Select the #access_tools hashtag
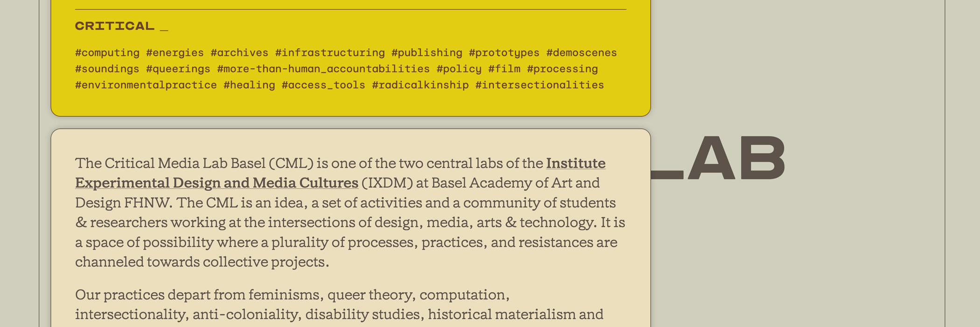This screenshot has height=327, width=980. click(323, 85)
